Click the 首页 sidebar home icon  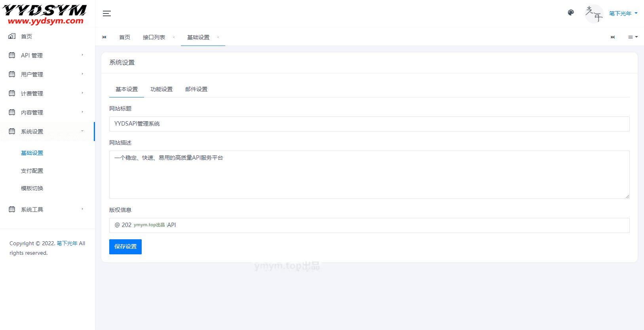coord(12,36)
